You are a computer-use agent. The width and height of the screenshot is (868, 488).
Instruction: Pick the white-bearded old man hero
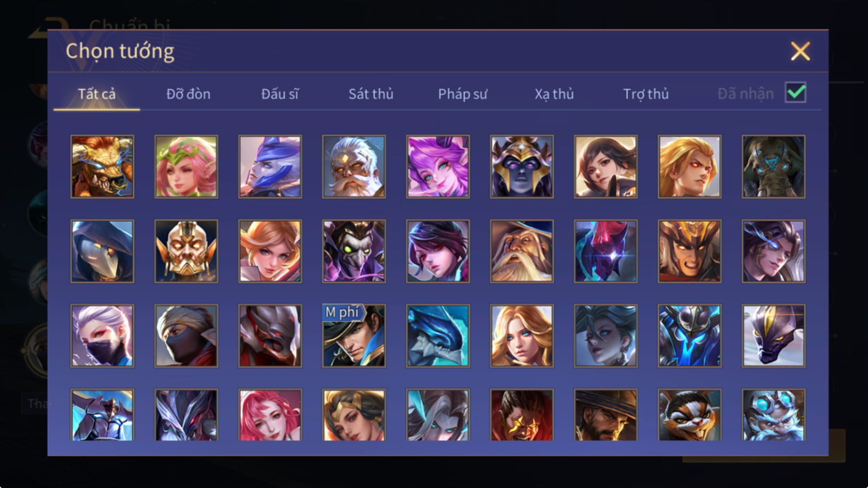click(x=354, y=167)
